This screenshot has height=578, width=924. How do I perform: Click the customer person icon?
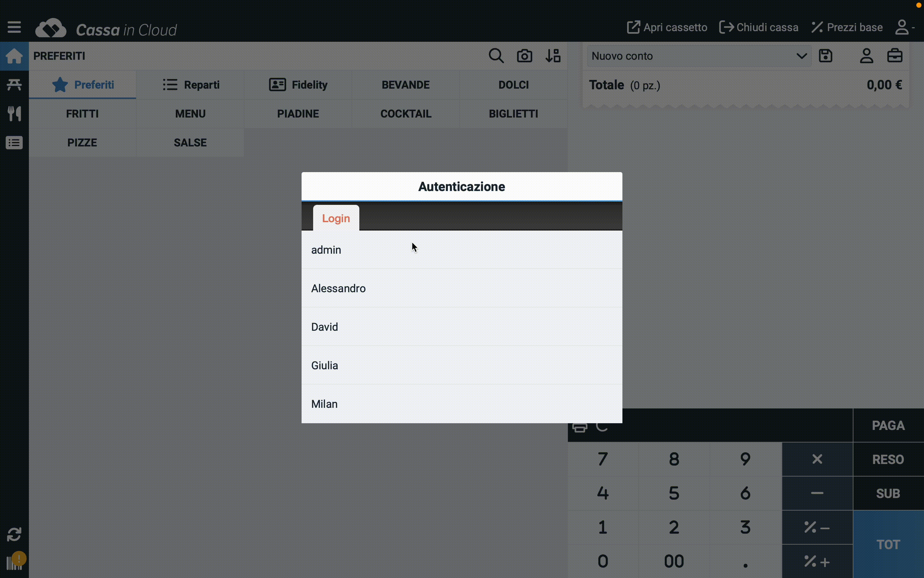click(866, 56)
